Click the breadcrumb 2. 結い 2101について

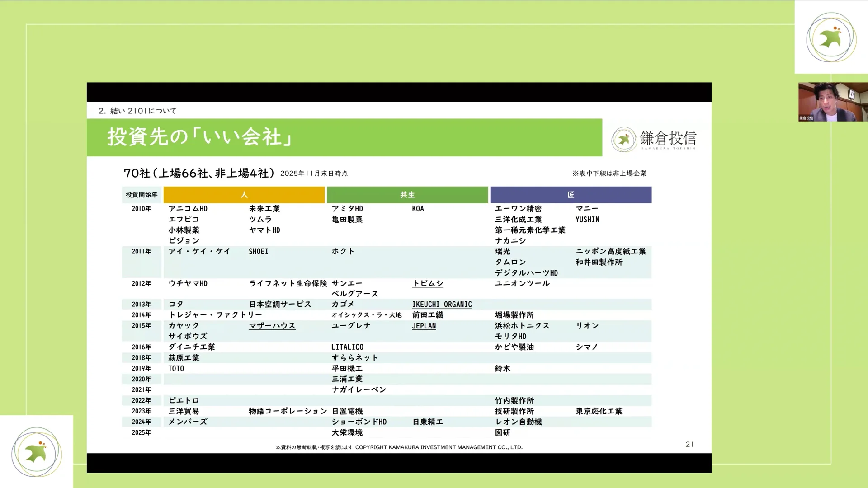coord(137,111)
